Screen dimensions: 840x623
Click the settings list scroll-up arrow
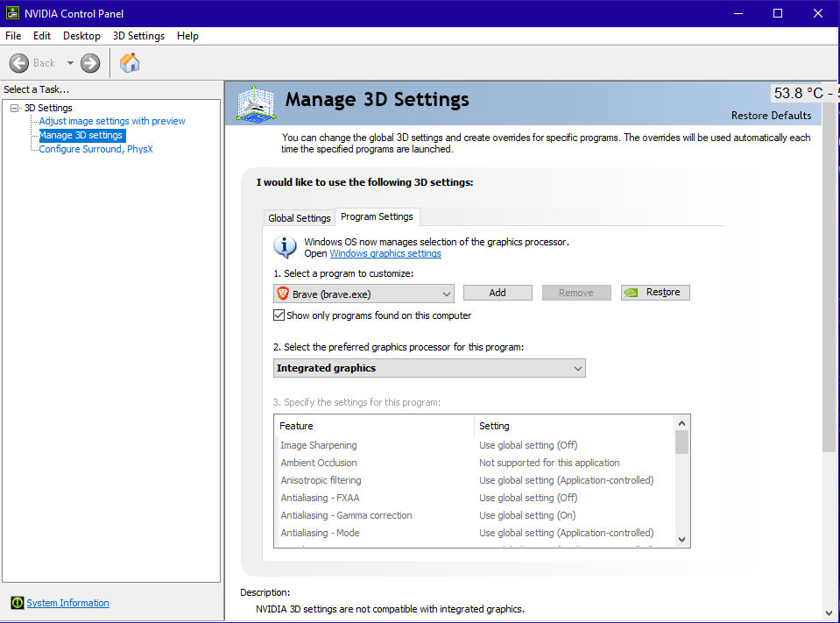(681, 423)
